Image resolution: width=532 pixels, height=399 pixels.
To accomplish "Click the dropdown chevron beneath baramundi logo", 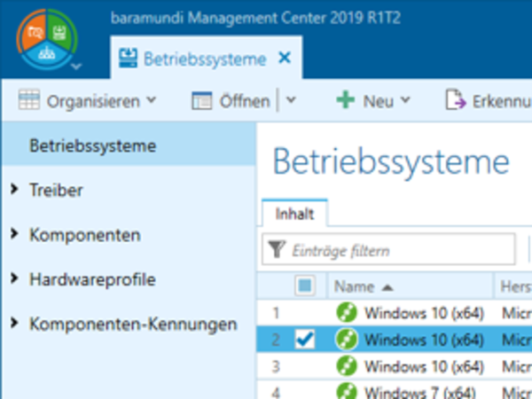I will coord(76,66).
